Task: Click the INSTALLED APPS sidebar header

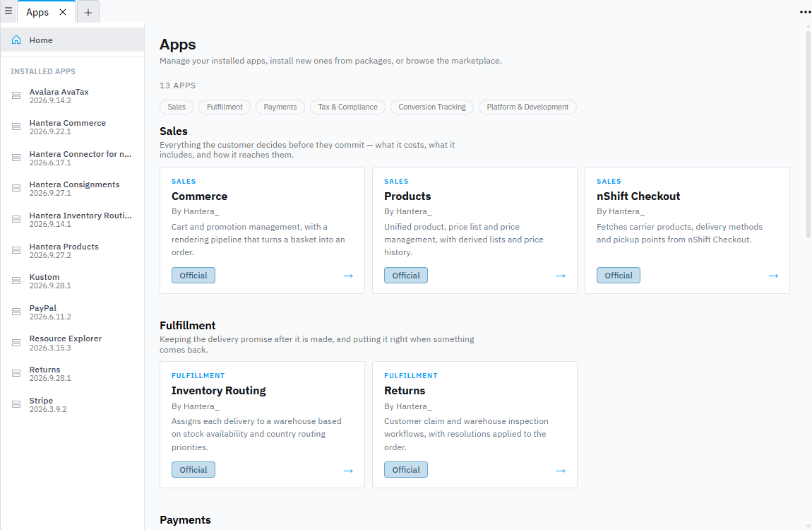Action: coord(43,71)
